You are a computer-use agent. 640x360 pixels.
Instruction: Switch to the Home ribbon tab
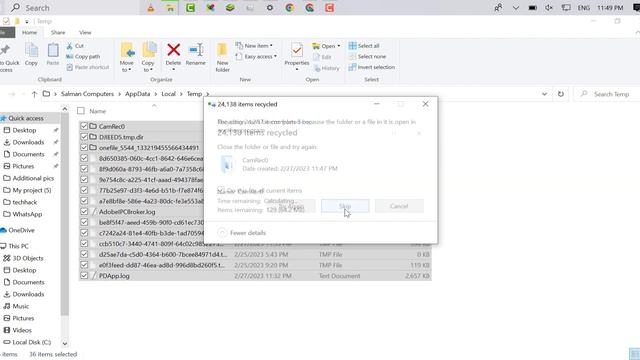coord(29,32)
